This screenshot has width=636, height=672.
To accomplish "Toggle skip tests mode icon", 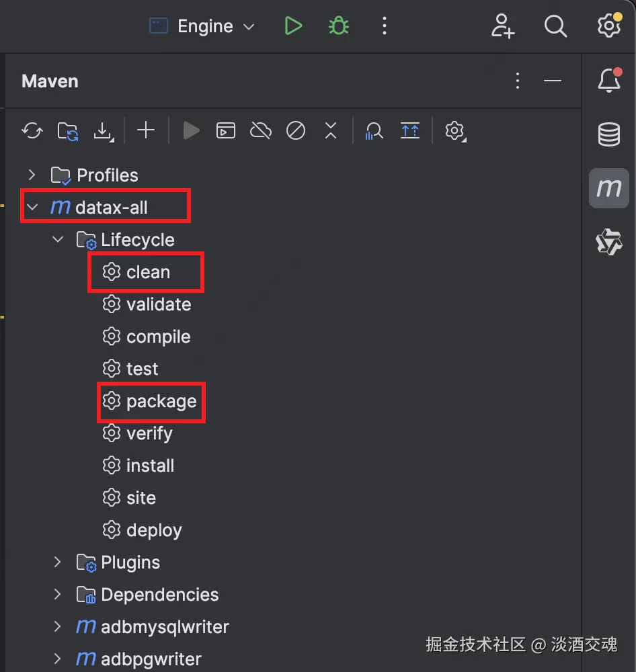I will click(x=296, y=130).
